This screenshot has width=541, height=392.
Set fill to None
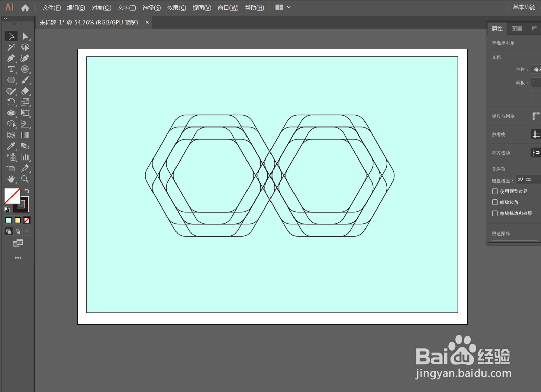click(27, 220)
